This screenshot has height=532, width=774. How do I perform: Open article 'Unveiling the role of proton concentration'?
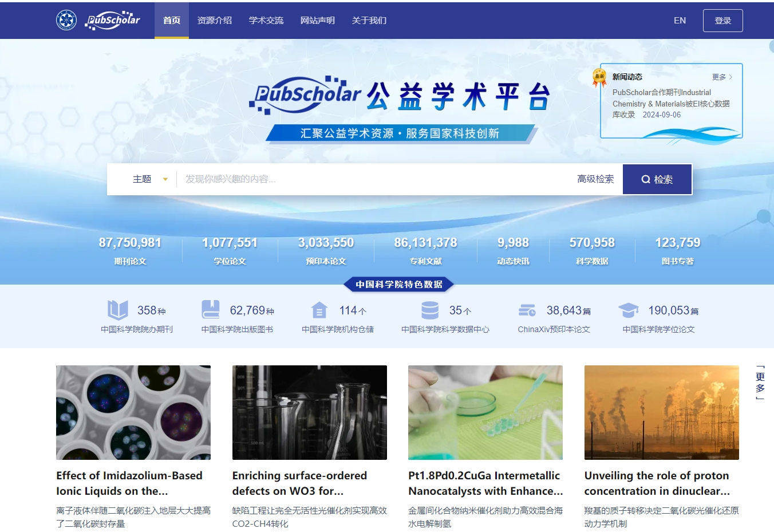point(657,483)
